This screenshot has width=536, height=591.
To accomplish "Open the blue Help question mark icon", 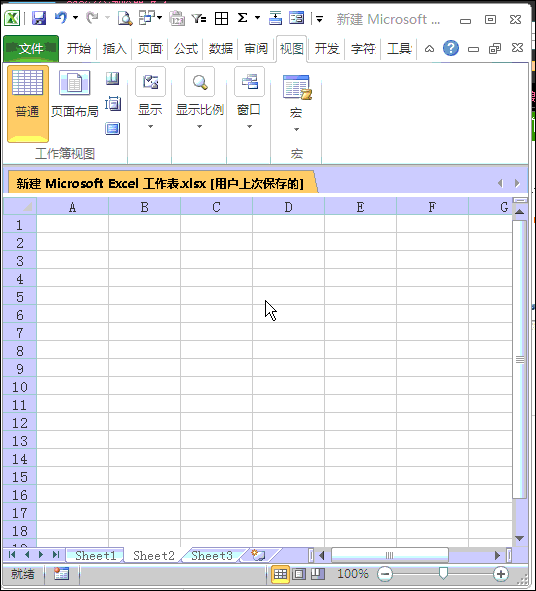I will 451,48.
